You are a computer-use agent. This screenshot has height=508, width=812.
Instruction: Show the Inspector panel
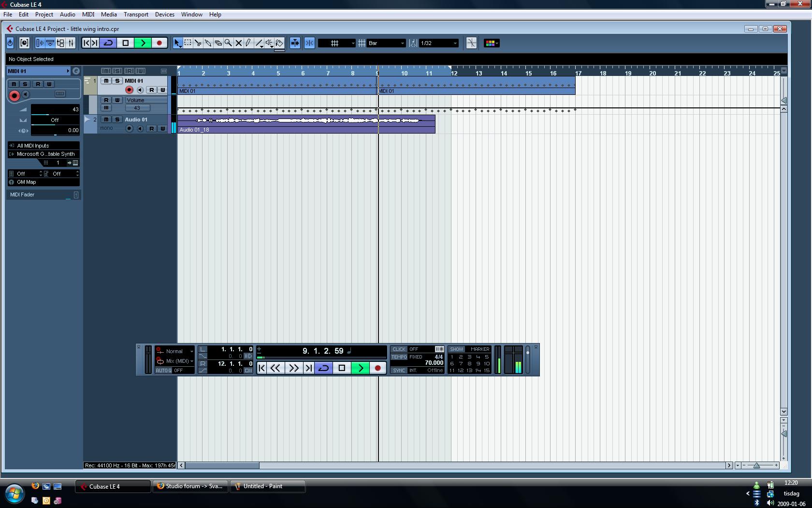40,43
